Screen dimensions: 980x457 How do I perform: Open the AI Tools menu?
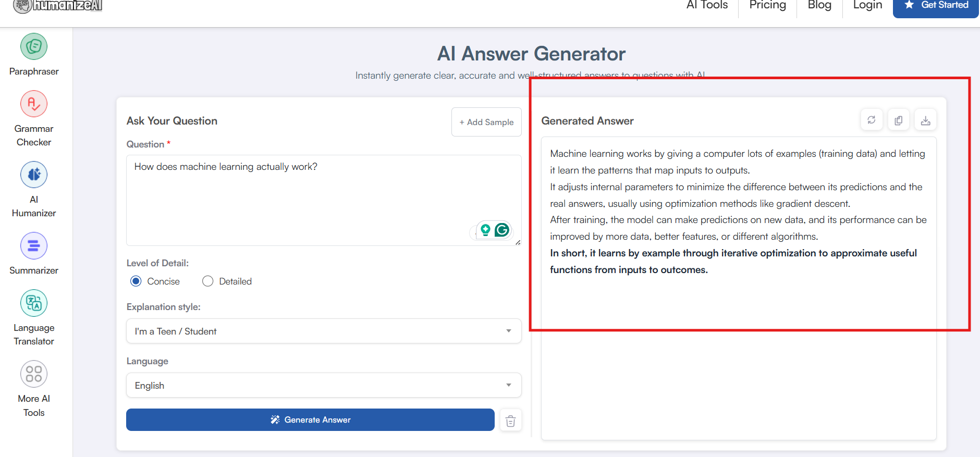pos(707,5)
